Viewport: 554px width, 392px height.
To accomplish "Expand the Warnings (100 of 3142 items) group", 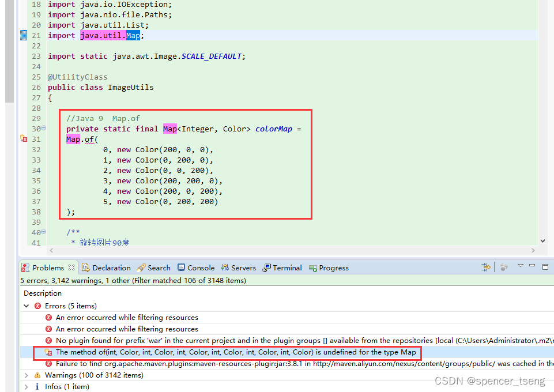I will [x=26, y=375].
